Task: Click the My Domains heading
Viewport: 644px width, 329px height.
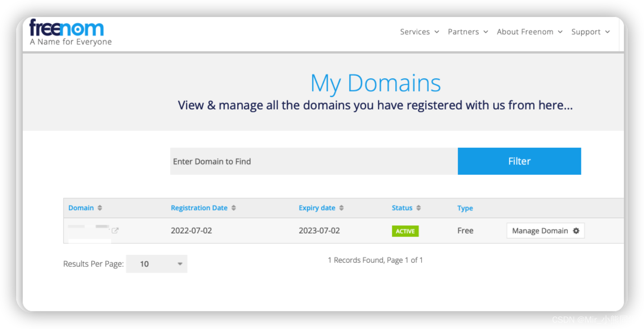Action: pyautogui.click(x=376, y=83)
